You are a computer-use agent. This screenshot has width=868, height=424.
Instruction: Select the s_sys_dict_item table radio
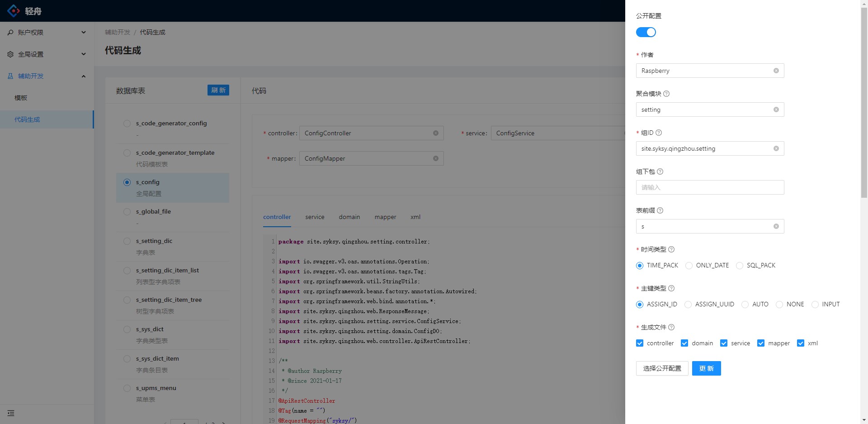127,359
